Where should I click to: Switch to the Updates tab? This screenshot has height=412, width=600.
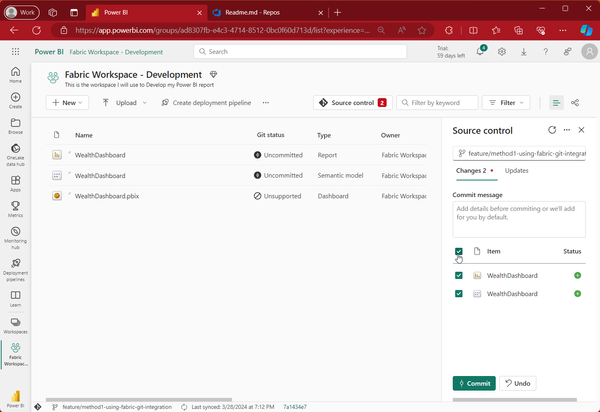516,171
